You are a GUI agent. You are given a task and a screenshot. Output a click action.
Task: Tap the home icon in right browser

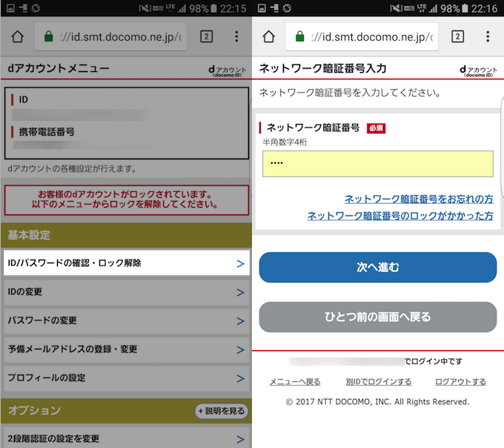[268, 37]
